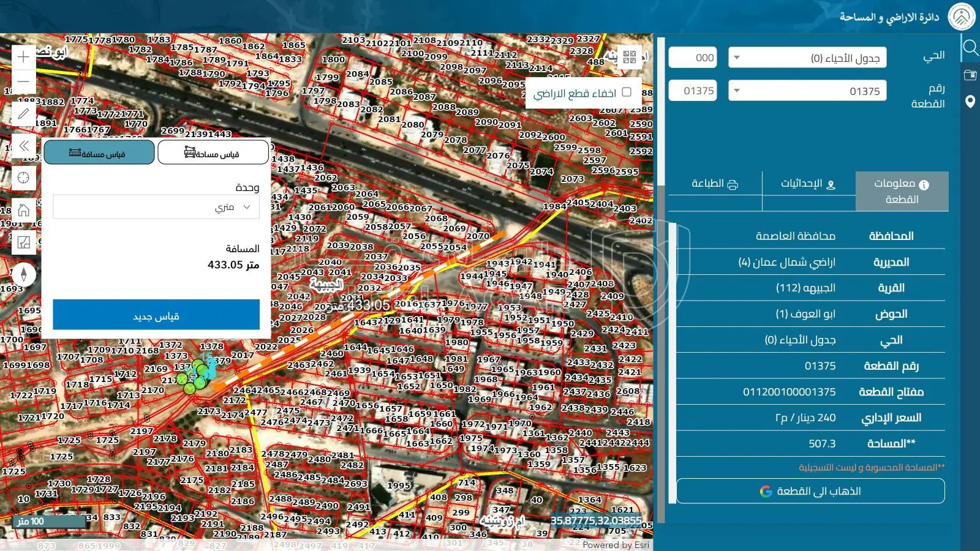The height and width of the screenshot is (551, 980).
Task: Expand the متري unit dropdown
Action: coord(156,207)
